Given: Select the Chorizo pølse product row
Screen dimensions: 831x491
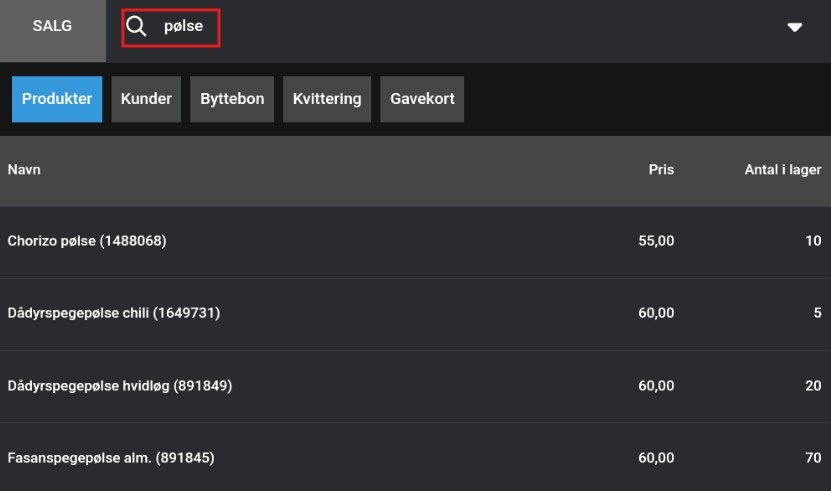Looking at the screenshot, I should 87,241.
